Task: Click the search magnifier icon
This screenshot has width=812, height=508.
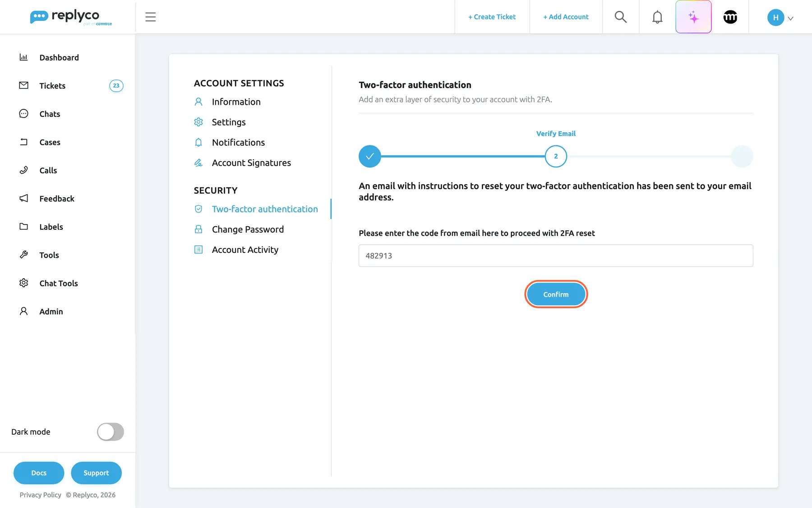Action: [x=621, y=17]
